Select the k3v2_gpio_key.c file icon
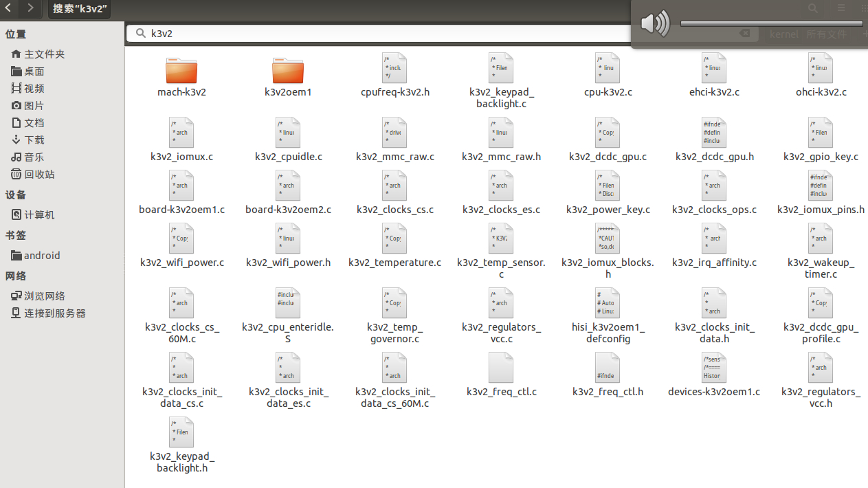The image size is (868, 488). click(x=821, y=133)
